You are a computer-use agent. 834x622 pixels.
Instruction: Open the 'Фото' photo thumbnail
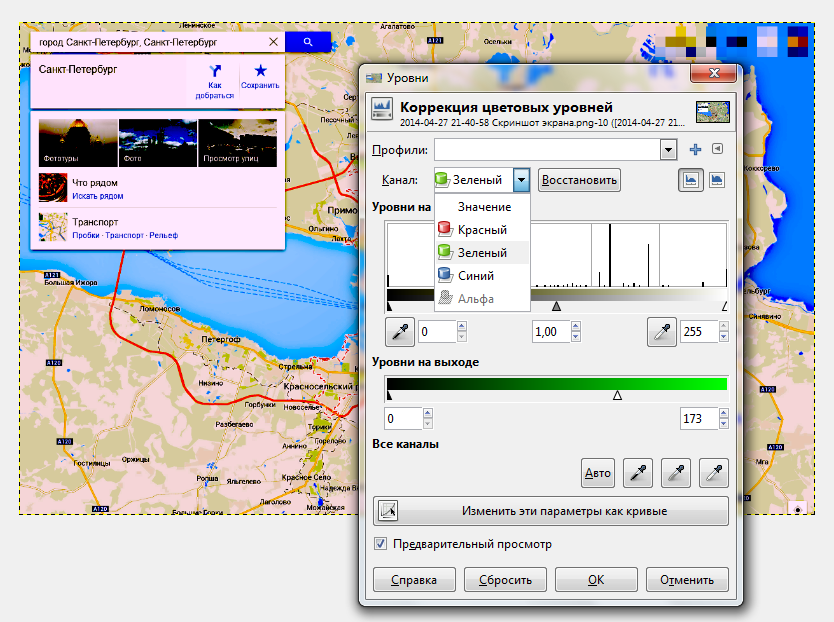click(x=158, y=143)
